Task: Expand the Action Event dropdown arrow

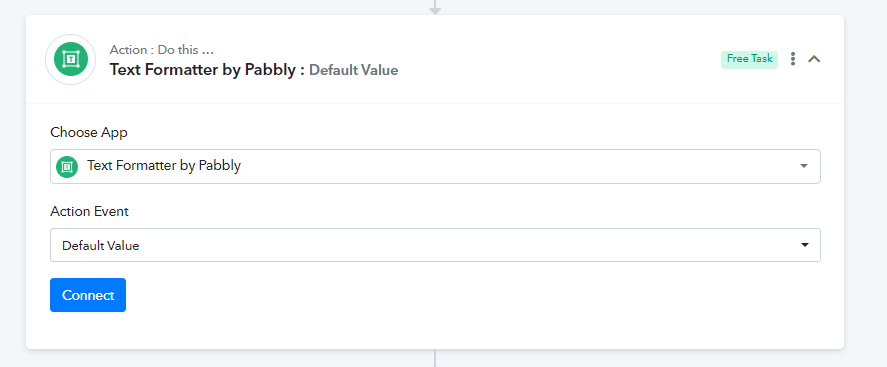Action: tap(804, 245)
